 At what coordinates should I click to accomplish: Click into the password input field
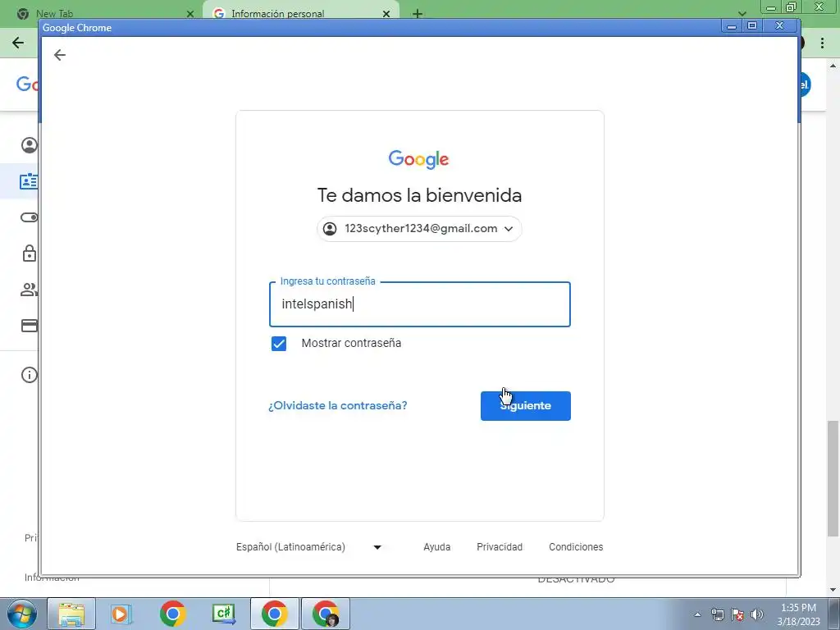pyautogui.click(x=419, y=304)
